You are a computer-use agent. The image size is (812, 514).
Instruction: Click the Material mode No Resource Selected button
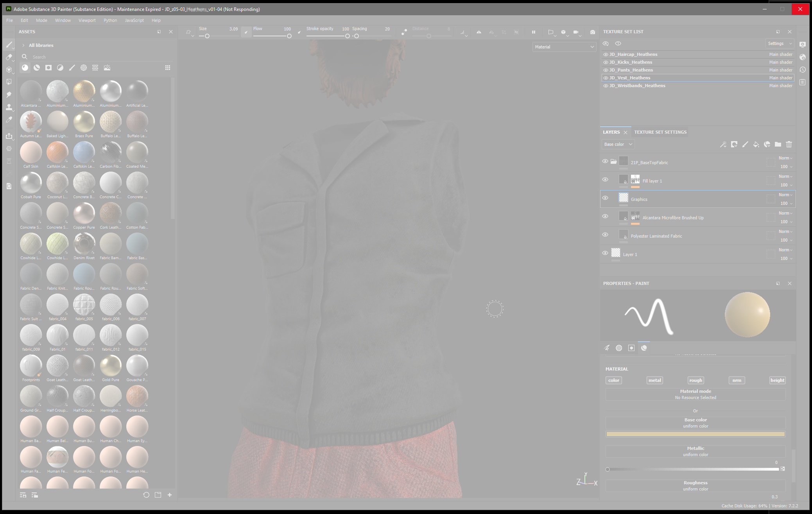(x=695, y=394)
